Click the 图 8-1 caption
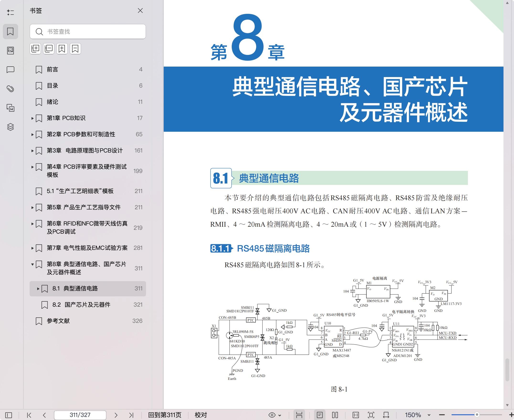 (339, 389)
